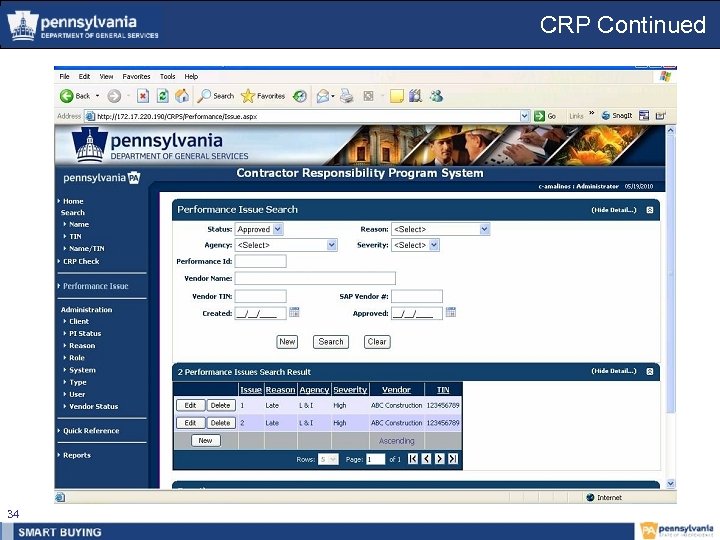
Task: Open Vendor Status in sidebar
Action: point(94,406)
